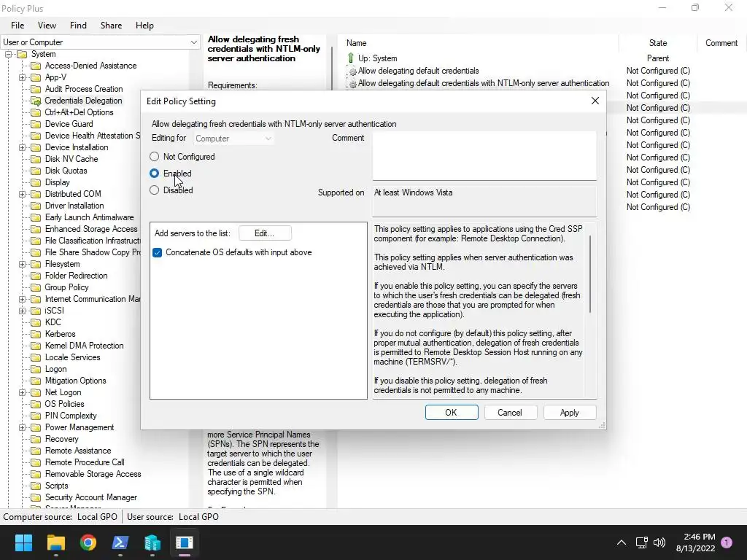
Task: Open the notification center badge
Action: point(727,542)
